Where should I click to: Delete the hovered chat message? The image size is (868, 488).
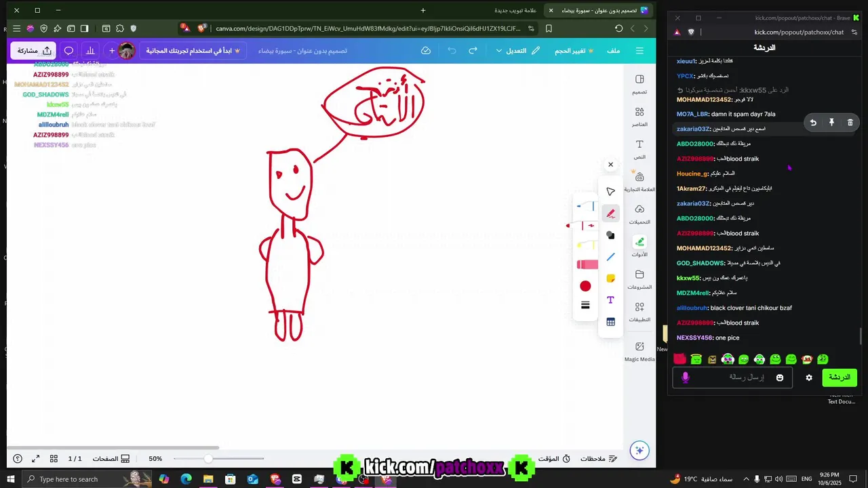[850, 123]
